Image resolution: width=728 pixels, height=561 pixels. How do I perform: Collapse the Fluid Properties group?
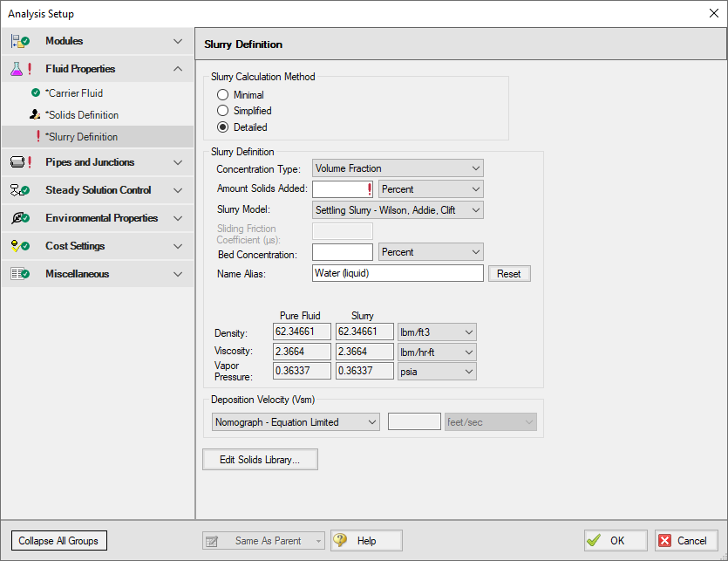click(177, 69)
